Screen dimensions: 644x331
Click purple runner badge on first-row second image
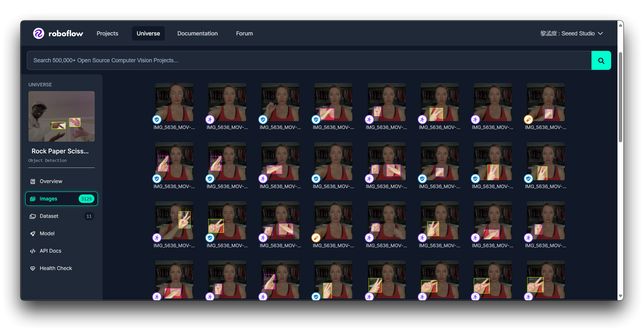tap(210, 120)
